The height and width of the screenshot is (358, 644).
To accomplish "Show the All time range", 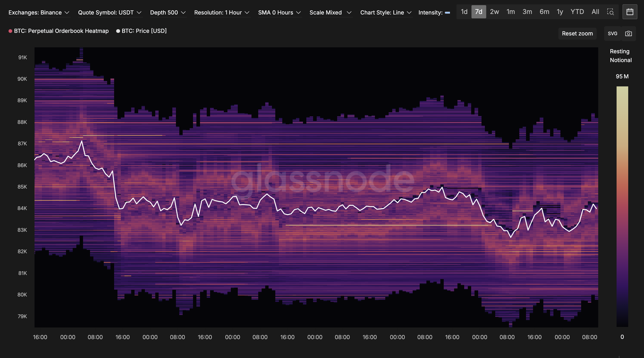I will 595,12.
